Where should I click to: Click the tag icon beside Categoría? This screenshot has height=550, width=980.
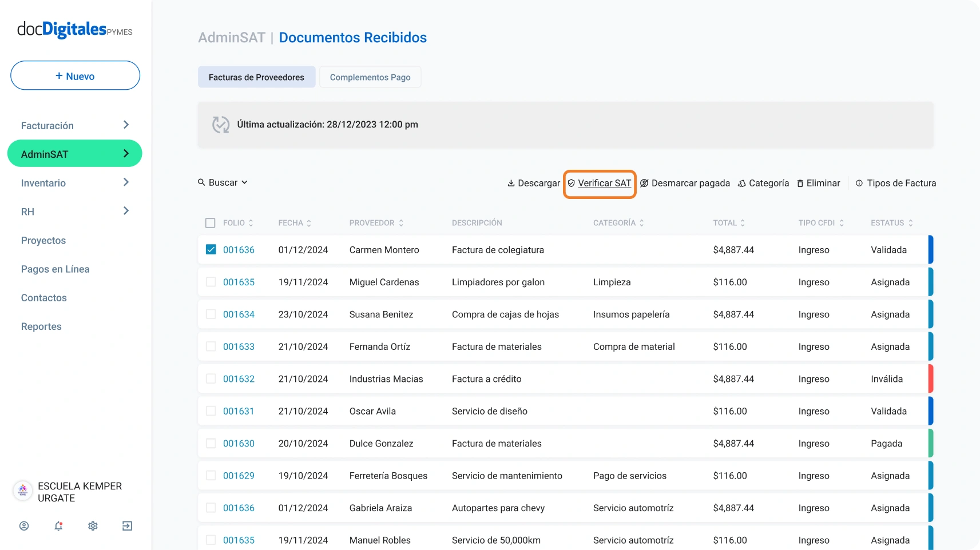click(741, 183)
